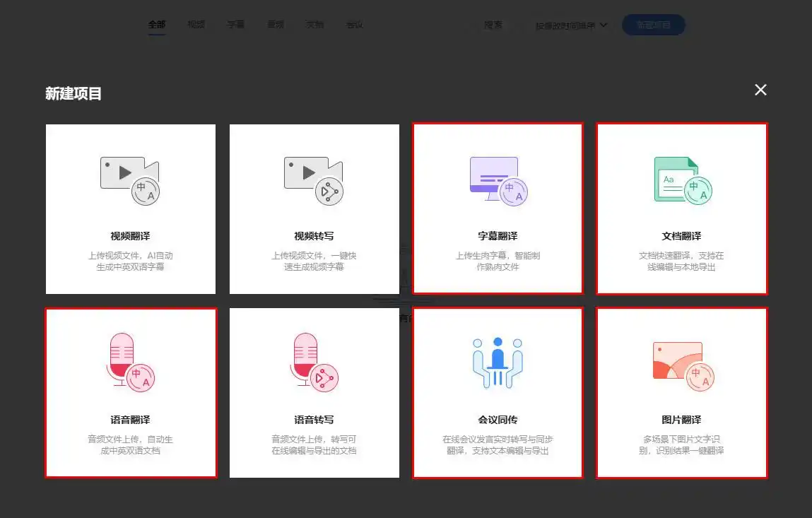Click the 视频转写 video transcription icon
The width and height of the screenshot is (812, 518).
coord(314,181)
